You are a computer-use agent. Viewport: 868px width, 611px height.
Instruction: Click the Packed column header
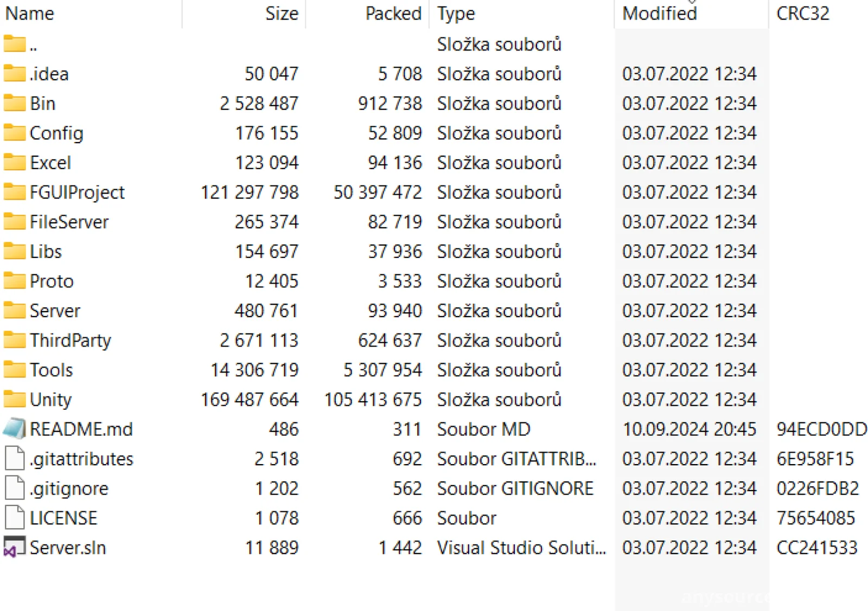click(x=393, y=14)
